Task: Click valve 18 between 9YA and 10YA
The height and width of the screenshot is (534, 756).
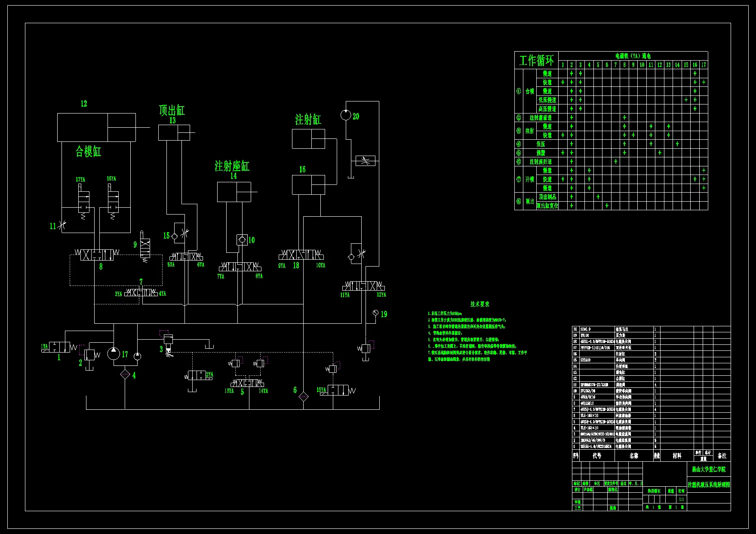Action: click(x=301, y=255)
